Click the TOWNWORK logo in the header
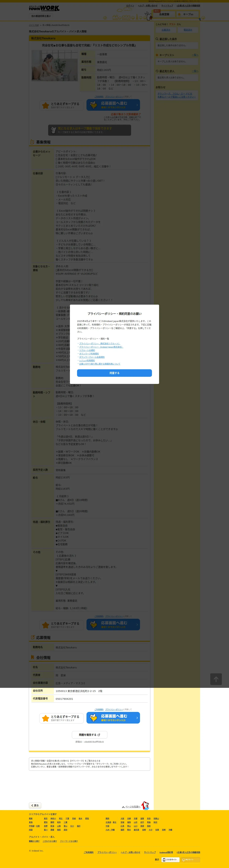 (44, 8)
